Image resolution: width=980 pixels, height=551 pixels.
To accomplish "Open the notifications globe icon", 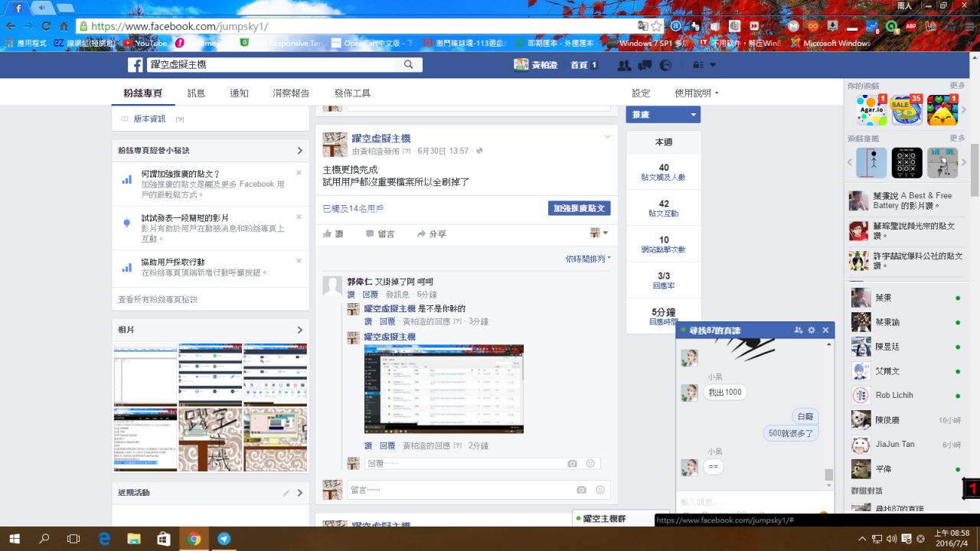I will [665, 65].
